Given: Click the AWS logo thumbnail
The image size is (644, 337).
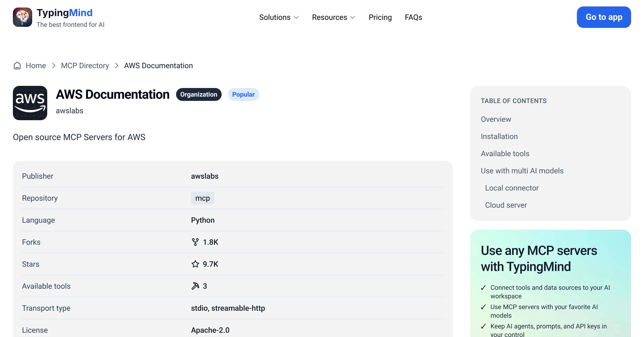Looking at the screenshot, I should [x=30, y=103].
